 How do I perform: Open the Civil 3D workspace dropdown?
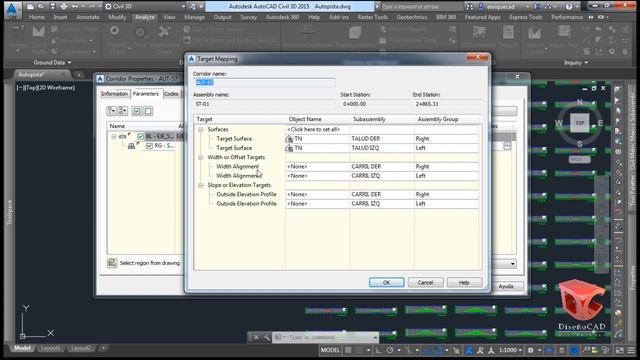click(146, 7)
